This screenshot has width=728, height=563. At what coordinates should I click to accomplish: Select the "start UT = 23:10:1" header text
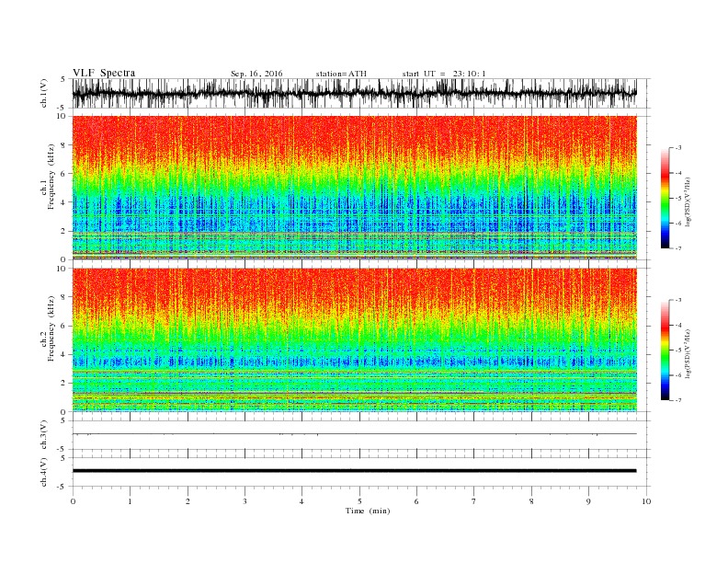tap(444, 74)
